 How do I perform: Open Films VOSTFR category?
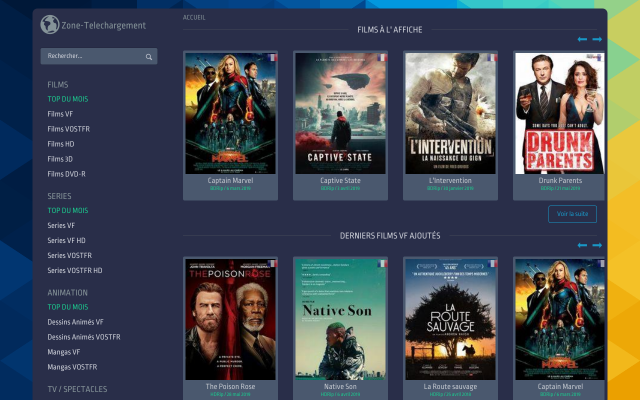click(69, 129)
